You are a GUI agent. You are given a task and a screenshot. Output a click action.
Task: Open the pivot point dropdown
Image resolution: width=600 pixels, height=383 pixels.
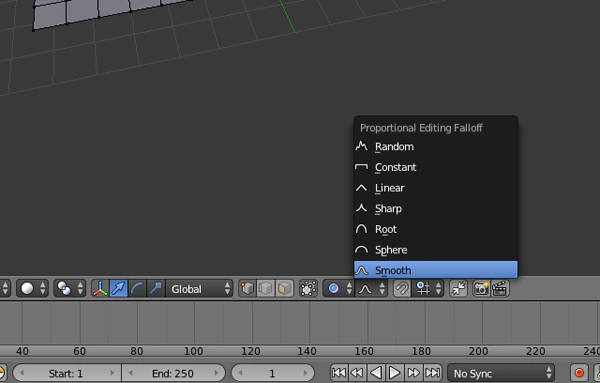tap(70, 288)
